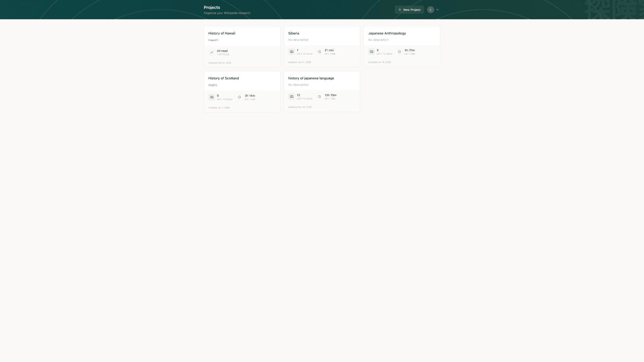Click the Projects page heading
Image resolution: width=644 pixels, height=362 pixels.
[x=212, y=8]
